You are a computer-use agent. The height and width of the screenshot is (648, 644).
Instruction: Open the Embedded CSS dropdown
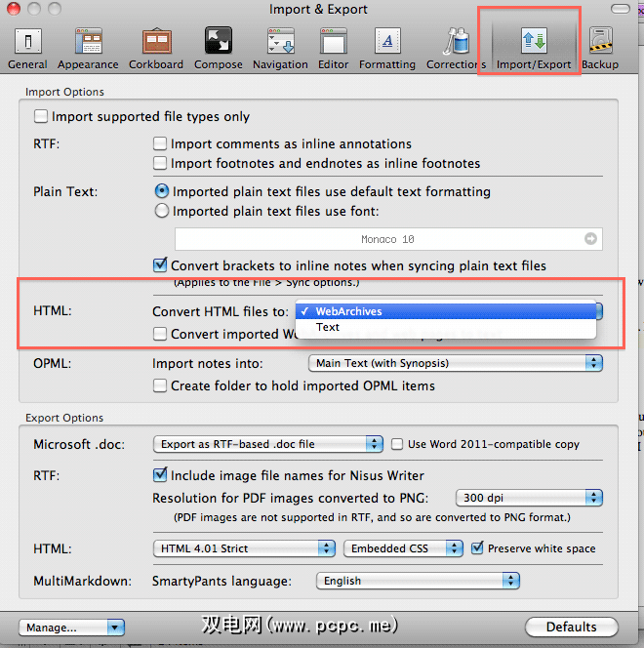tap(403, 548)
